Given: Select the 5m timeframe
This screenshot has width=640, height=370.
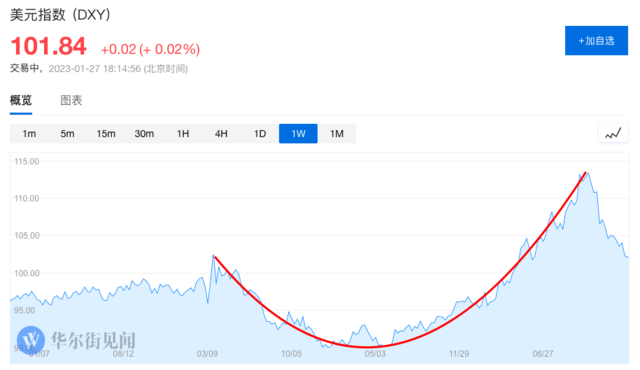Looking at the screenshot, I should point(67,133).
